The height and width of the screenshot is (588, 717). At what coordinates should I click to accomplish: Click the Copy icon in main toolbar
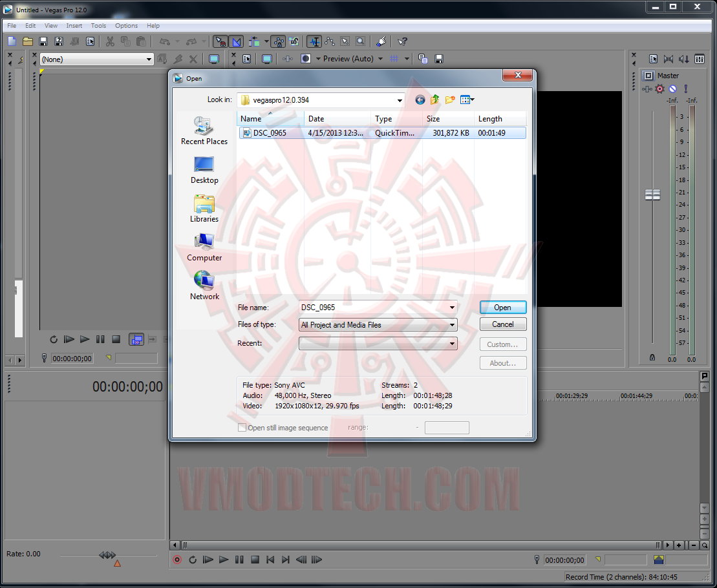coord(125,41)
